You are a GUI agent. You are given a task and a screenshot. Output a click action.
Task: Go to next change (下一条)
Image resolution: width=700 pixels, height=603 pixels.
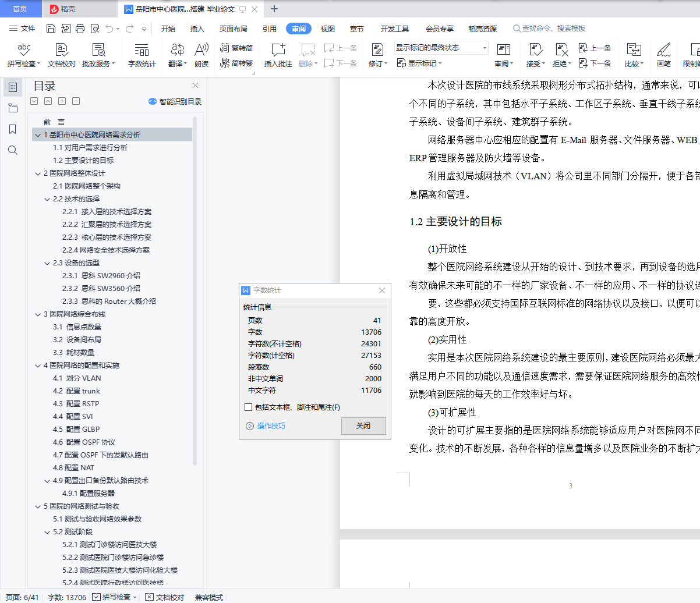pyautogui.click(x=595, y=63)
